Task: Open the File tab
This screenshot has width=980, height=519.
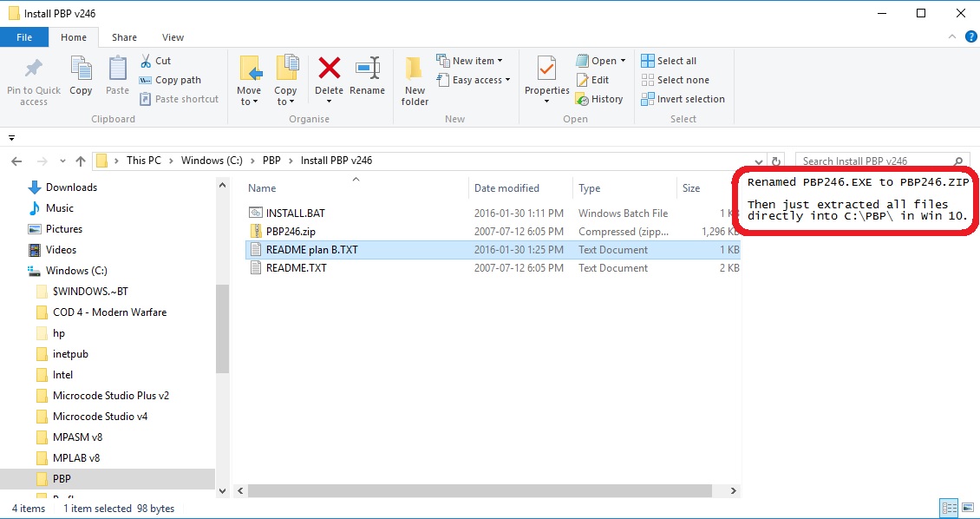Action: [x=24, y=37]
